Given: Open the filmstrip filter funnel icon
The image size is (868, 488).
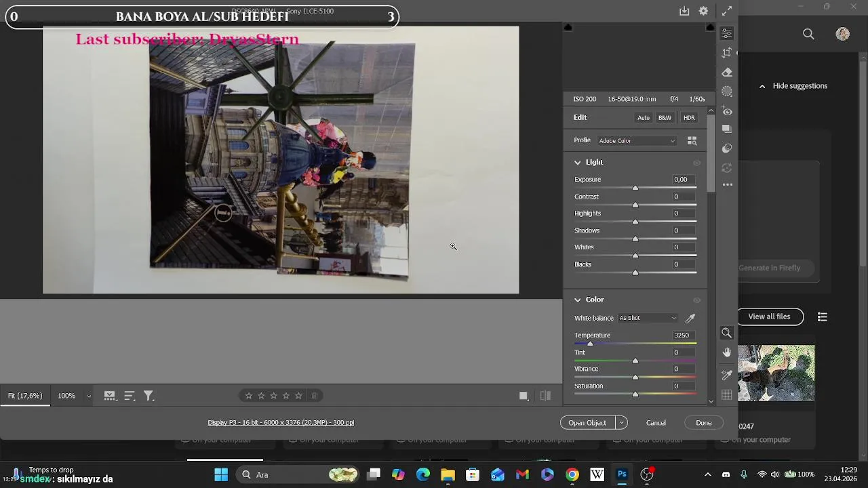Looking at the screenshot, I should [149, 396].
